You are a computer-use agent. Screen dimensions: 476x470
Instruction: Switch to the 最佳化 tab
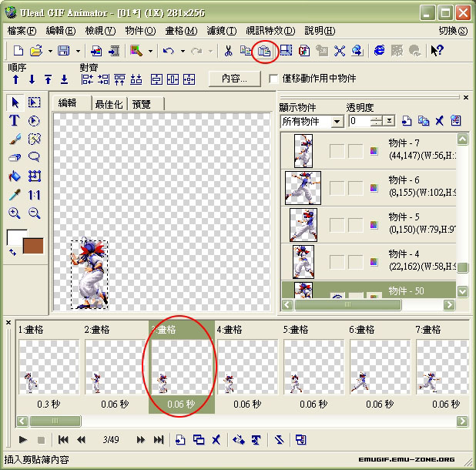109,104
